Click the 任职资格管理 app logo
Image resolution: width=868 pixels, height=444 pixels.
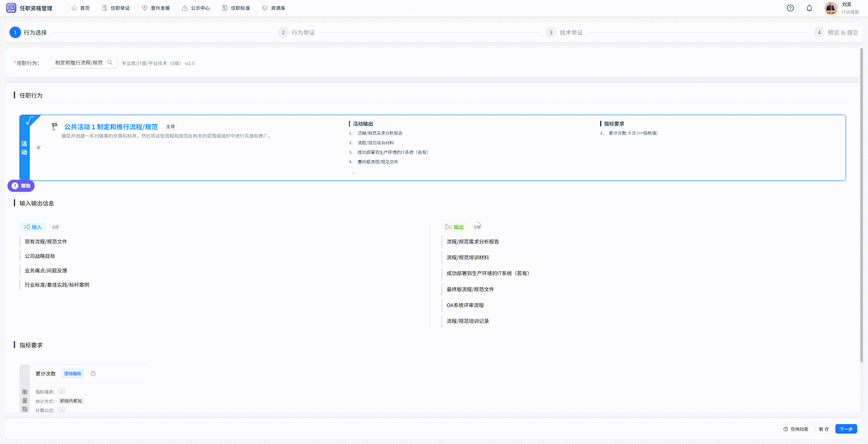[x=11, y=8]
